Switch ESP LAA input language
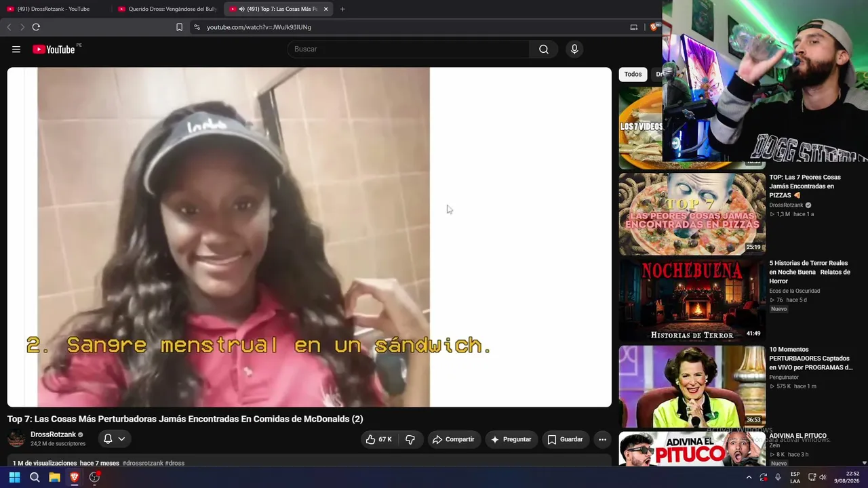The height and width of the screenshot is (488, 868). point(795,477)
